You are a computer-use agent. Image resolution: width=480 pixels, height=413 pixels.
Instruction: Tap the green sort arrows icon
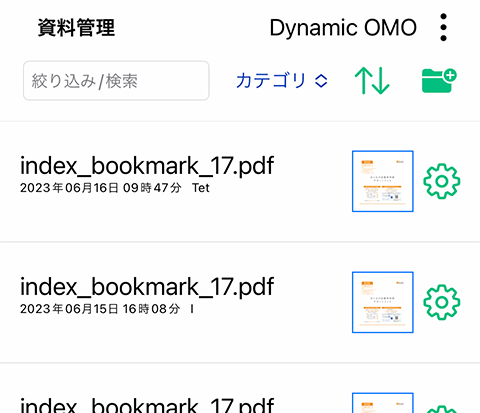tap(372, 81)
